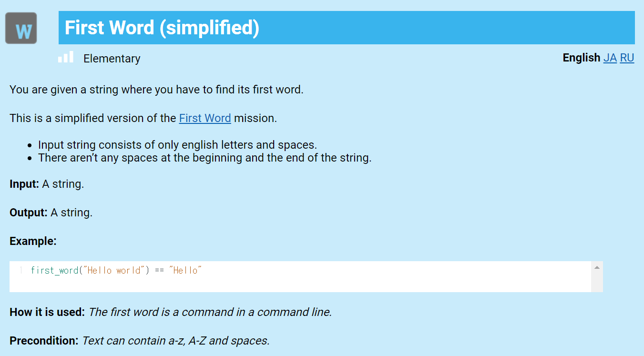This screenshot has width=644, height=356.
Task: Click the "Precondition:" label
Action: 44,341
